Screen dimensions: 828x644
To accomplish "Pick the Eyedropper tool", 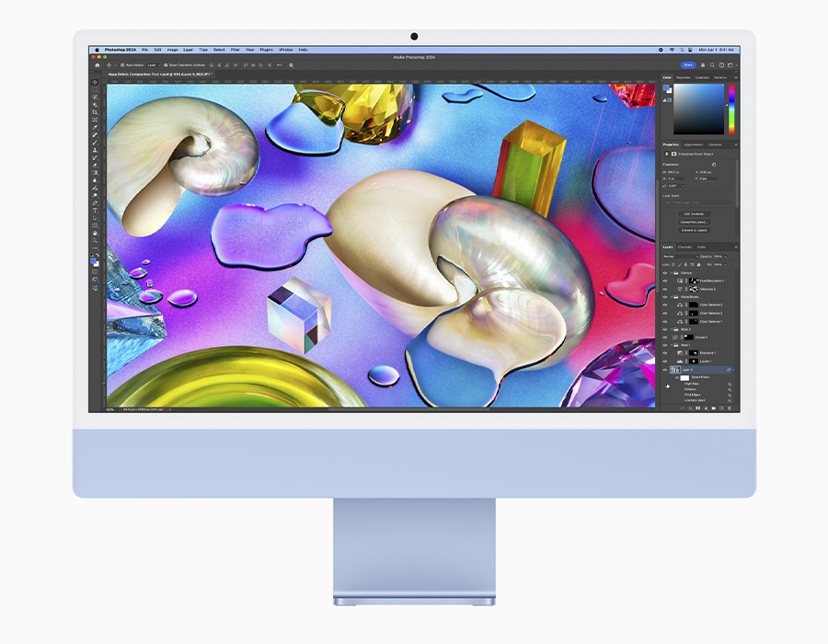I will point(95,127).
